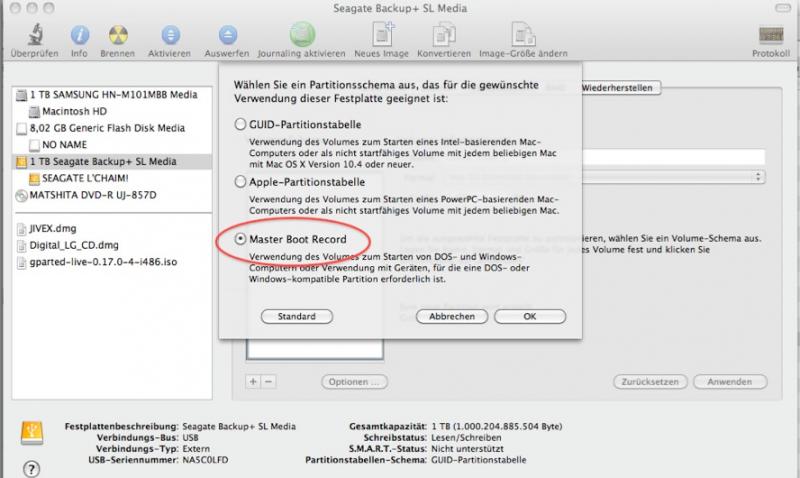Screen dimensions: 800x478
Task: Click the Überprüfen microscope icon
Action: click(x=33, y=34)
